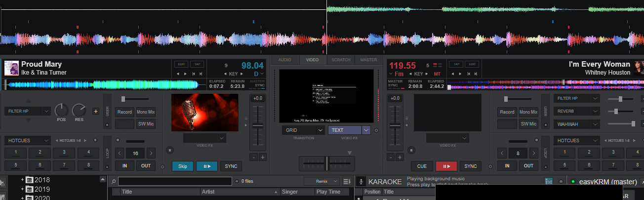Toggle Mono Mix on left deck
The height and width of the screenshot is (200, 644).
pyautogui.click(x=146, y=112)
